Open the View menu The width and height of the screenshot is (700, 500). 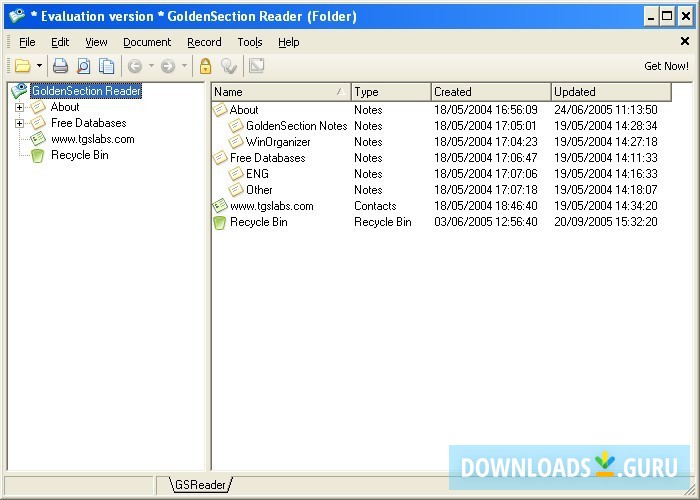coord(96,42)
